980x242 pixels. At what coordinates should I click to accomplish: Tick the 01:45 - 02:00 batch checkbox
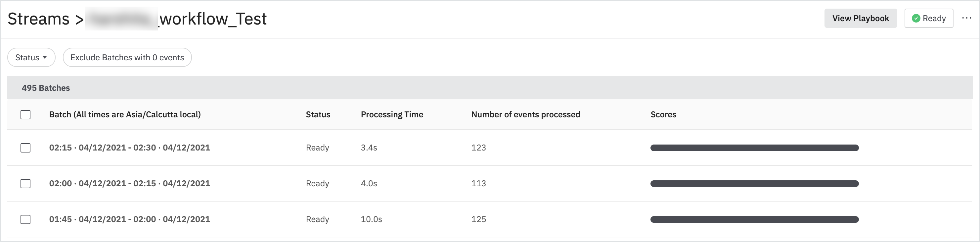click(25, 219)
